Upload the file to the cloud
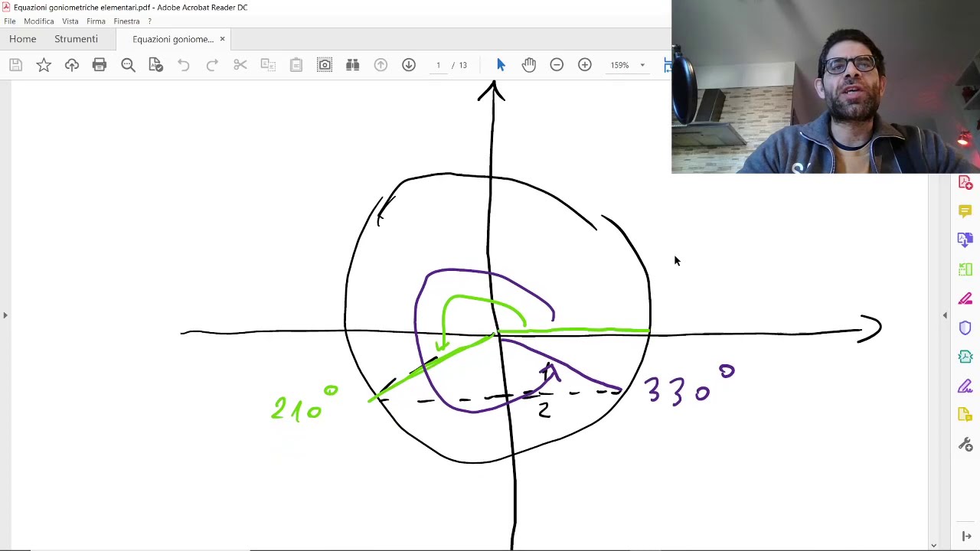Screen dimensions: 980x551 (x=71, y=65)
